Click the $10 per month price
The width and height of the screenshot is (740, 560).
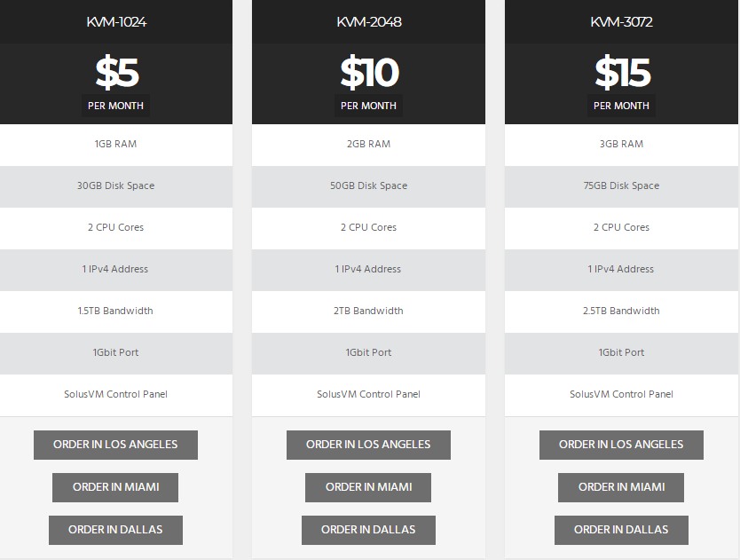pyautogui.click(x=368, y=75)
